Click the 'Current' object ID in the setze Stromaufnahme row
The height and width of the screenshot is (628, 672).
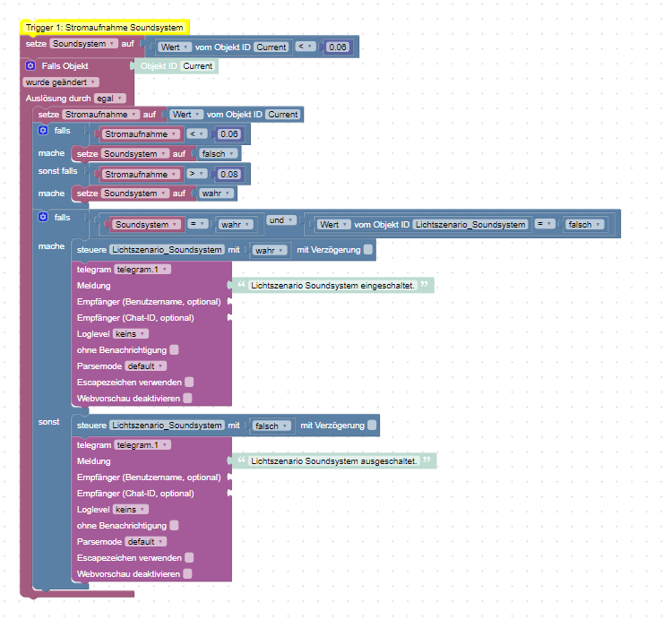[283, 115]
